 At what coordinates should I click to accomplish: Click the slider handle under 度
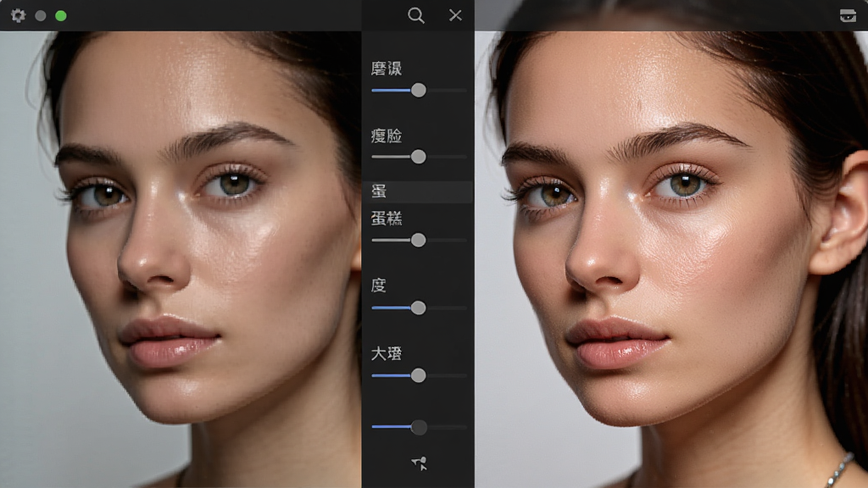point(419,308)
